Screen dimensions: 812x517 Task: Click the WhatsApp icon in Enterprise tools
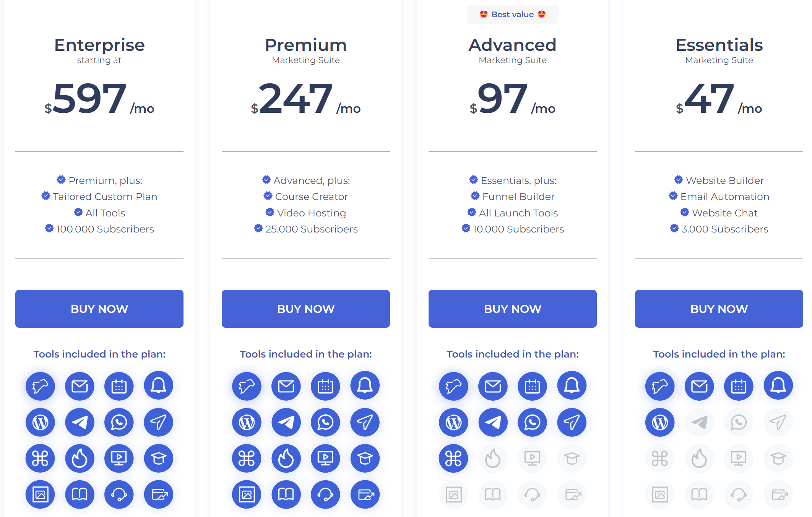pyautogui.click(x=119, y=422)
